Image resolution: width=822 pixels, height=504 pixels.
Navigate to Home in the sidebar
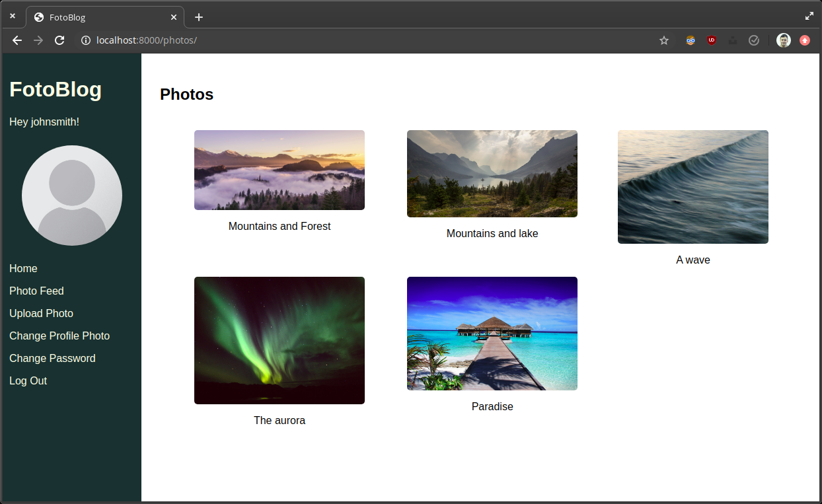tap(23, 268)
